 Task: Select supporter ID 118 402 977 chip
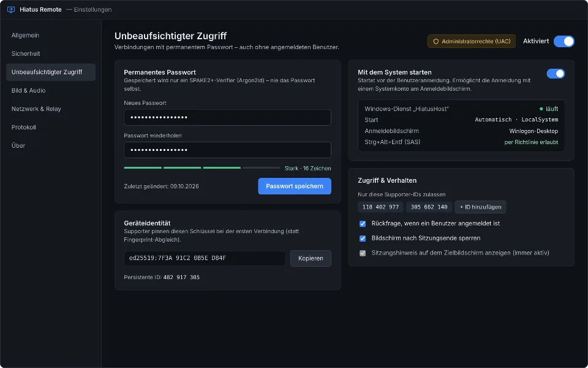[380, 207]
